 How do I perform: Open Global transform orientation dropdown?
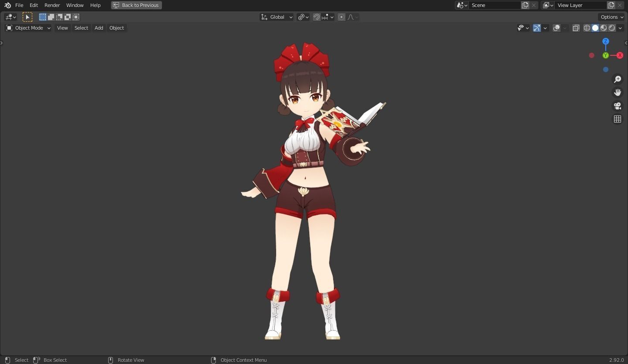point(276,17)
